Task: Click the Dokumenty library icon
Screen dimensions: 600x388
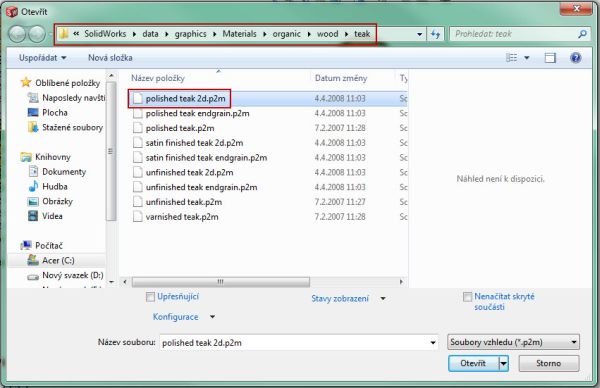Action: tap(33, 171)
